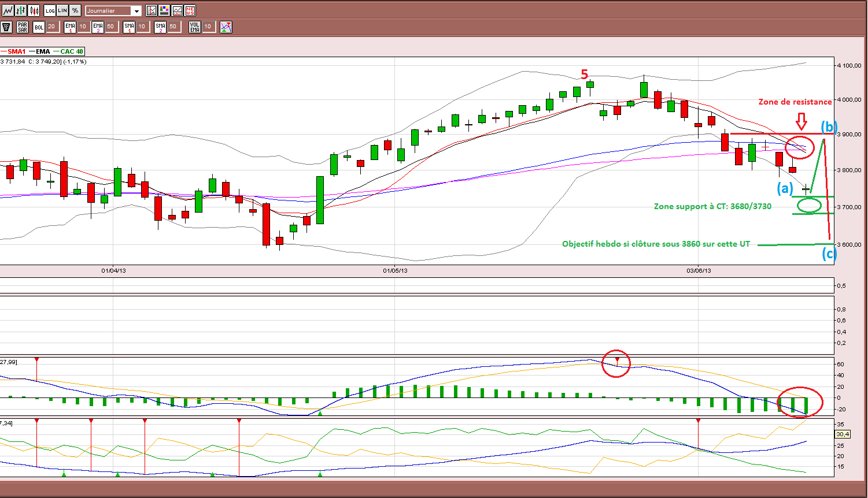
Task: Click the SMA1 legend label
Action: pos(17,51)
